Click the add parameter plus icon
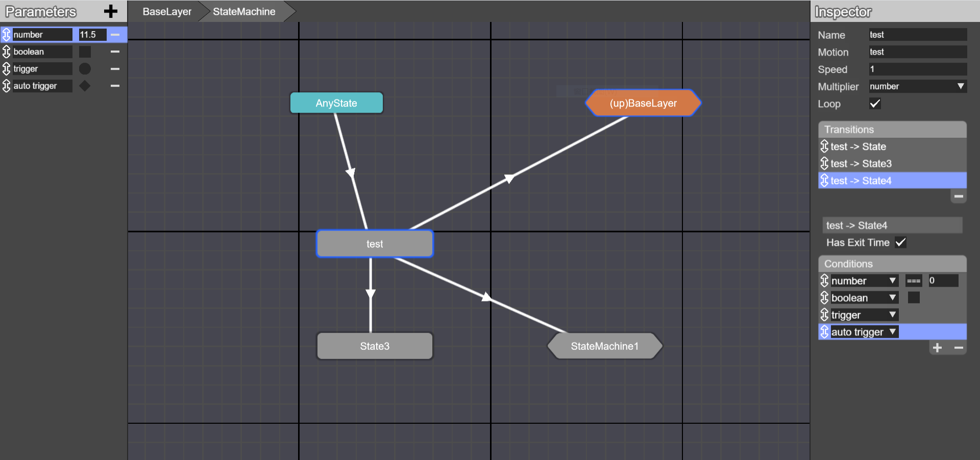The image size is (980, 460). click(110, 11)
